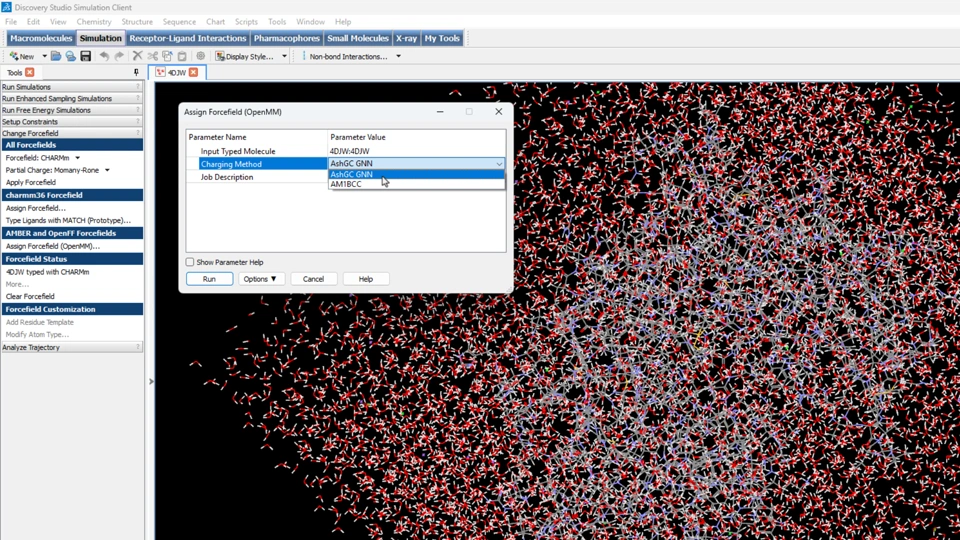Image resolution: width=960 pixels, height=540 pixels.
Task: Click Apply Forcefield link
Action: point(31,182)
